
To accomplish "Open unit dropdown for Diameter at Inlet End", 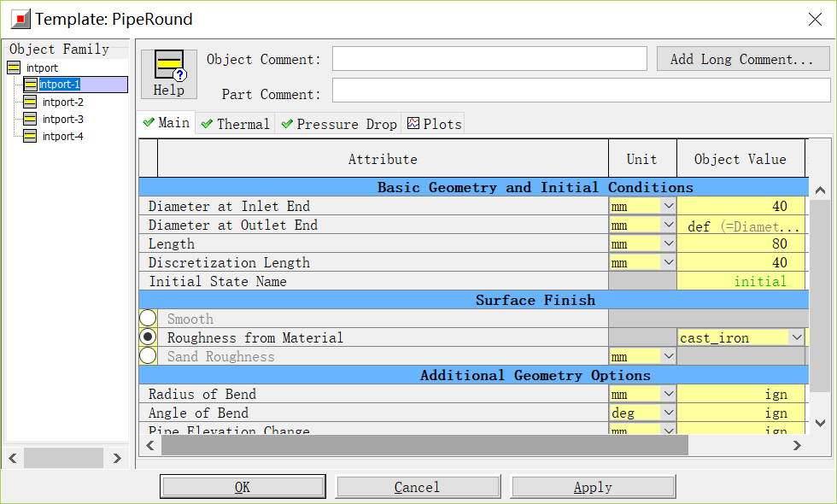I will tap(668, 206).
